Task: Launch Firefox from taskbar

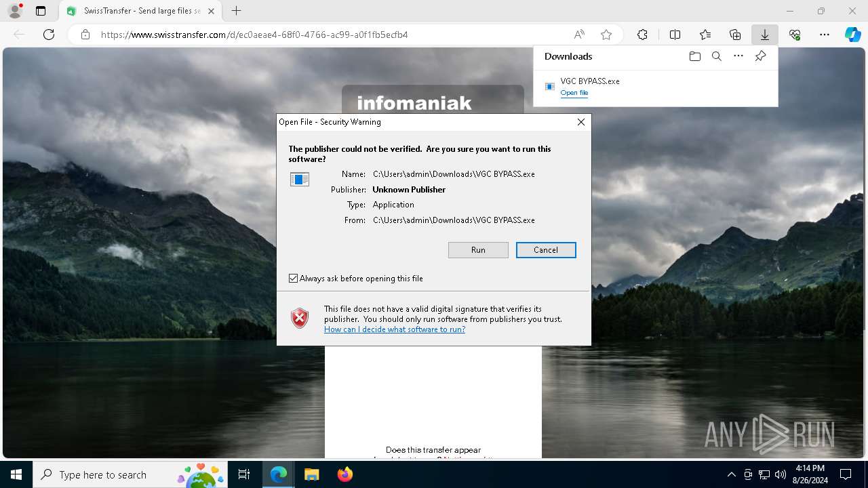Action: point(344,474)
